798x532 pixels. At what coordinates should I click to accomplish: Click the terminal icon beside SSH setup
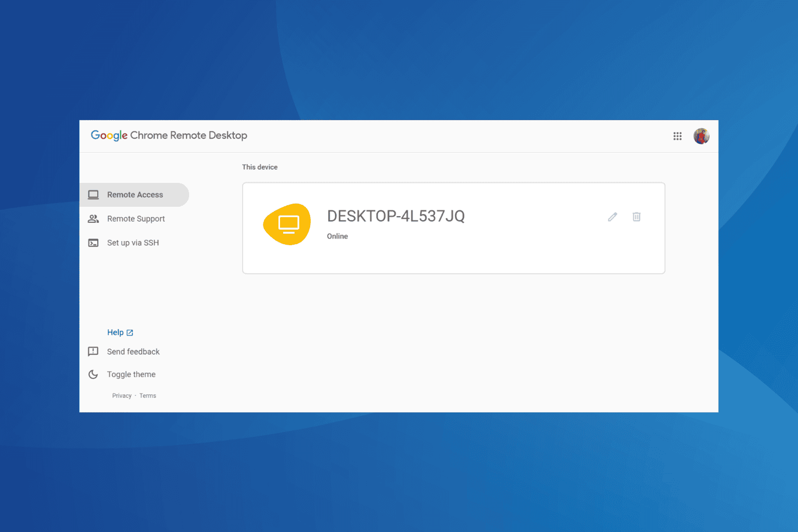94,243
